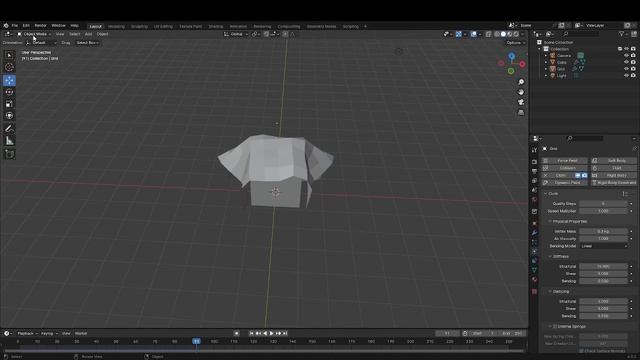640x360 pixels.
Task: Select the Rotate tool
Action: coord(9,92)
